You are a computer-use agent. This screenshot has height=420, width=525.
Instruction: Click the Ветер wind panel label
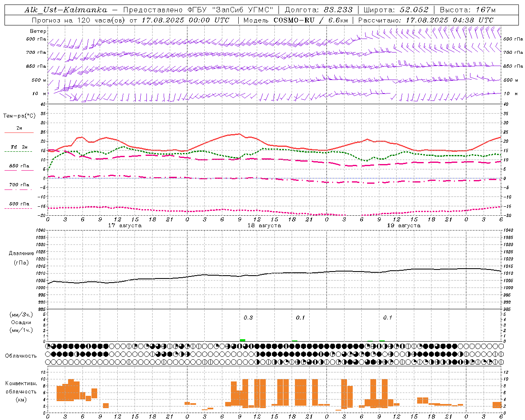click(x=38, y=31)
